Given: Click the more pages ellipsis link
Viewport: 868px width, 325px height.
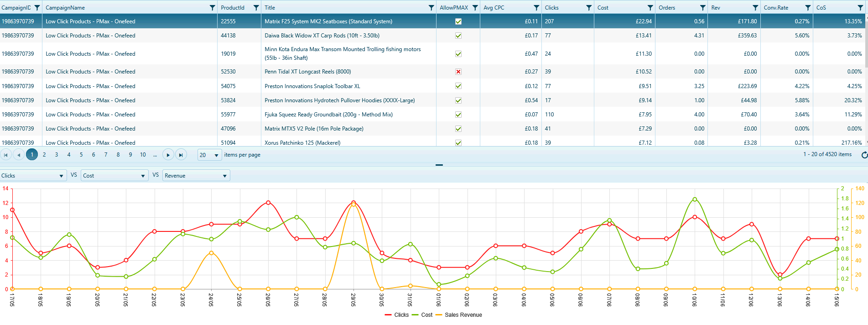Looking at the screenshot, I should pos(155,155).
